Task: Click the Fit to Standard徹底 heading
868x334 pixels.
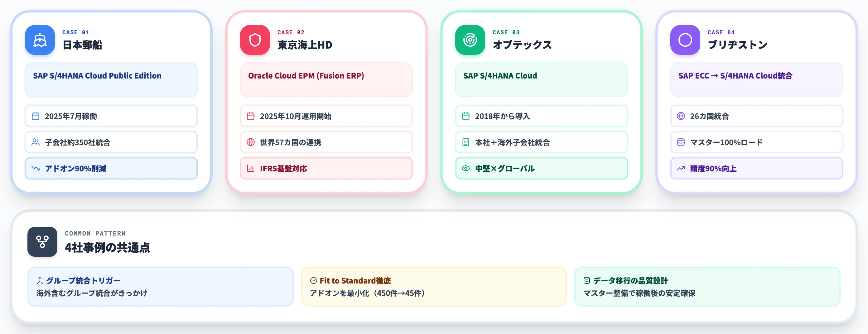Action: tap(355, 280)
